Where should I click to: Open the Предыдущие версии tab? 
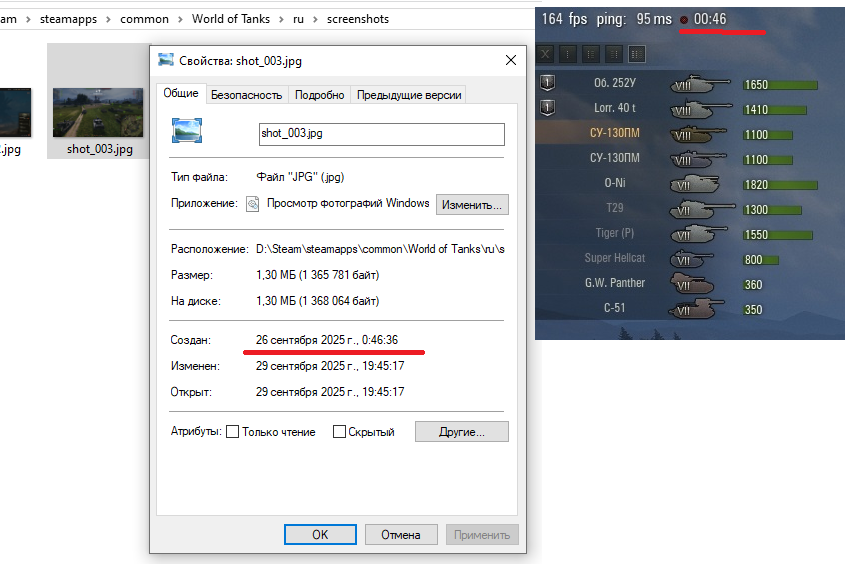[x=409, y=95]
